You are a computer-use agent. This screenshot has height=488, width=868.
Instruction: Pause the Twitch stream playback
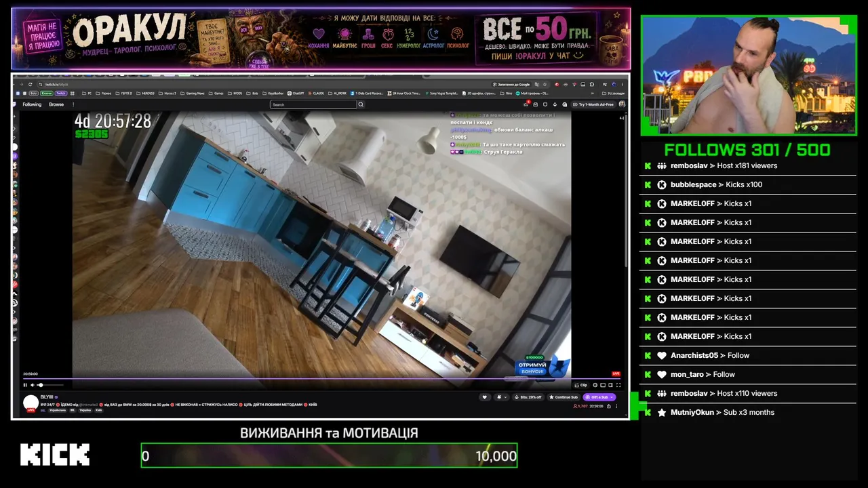pos(25,385)
